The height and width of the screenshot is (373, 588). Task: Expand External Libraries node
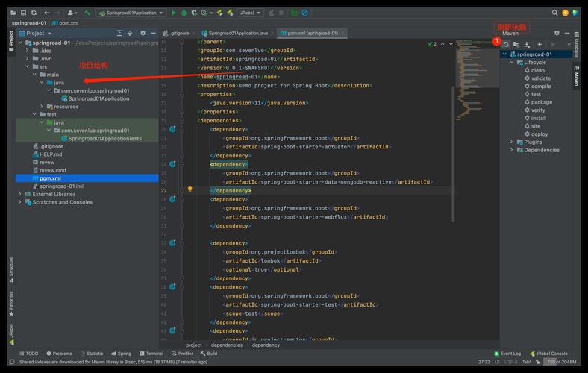[20, 194]
